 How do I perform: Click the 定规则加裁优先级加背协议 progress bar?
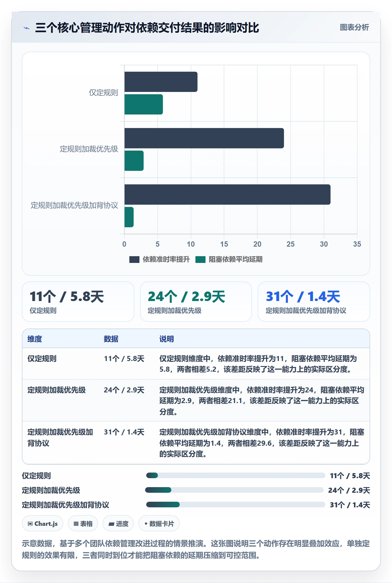click(x=235, y=505)
